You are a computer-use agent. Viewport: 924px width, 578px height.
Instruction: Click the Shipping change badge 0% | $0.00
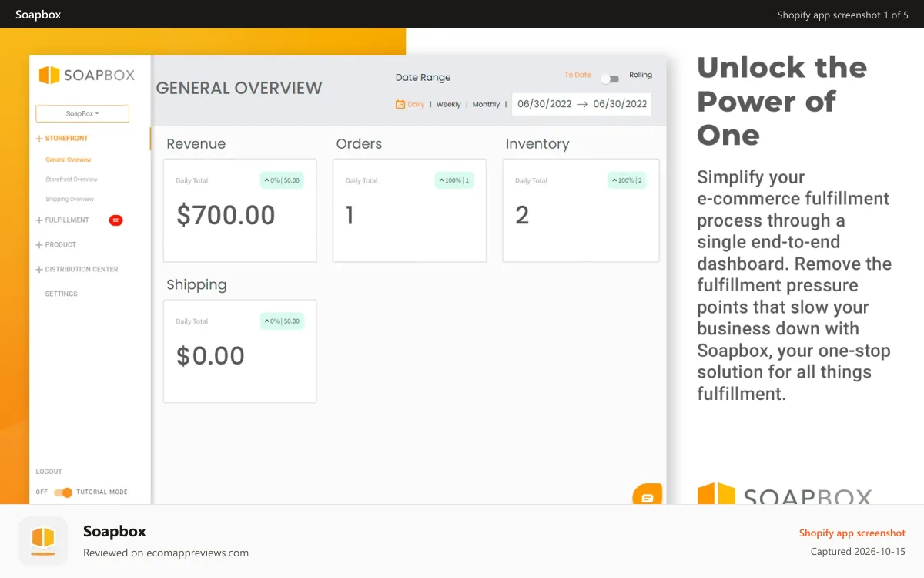click(282, 321)
